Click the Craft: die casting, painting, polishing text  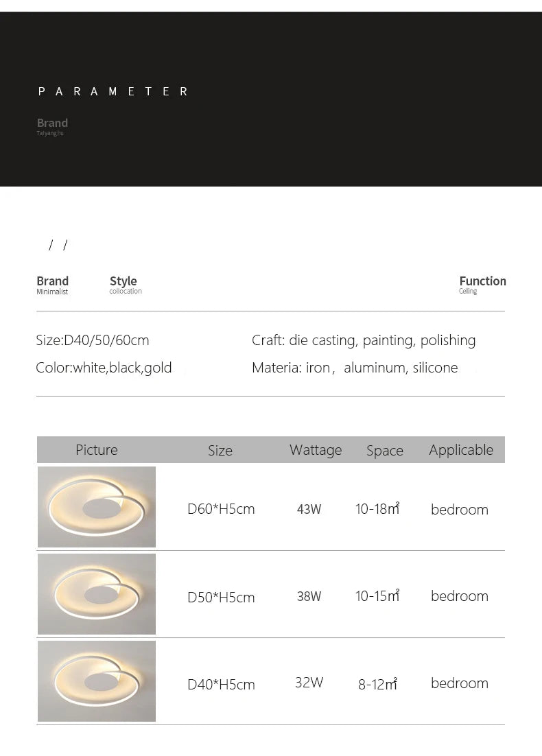tap(364, 340)
